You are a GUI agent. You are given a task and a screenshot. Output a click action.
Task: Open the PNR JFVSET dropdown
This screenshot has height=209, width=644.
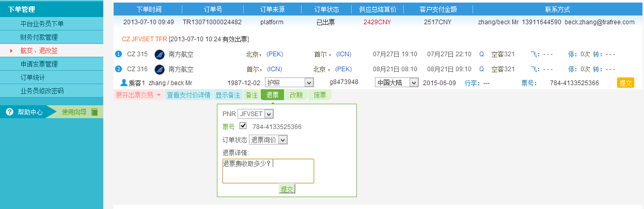point(256,114)
